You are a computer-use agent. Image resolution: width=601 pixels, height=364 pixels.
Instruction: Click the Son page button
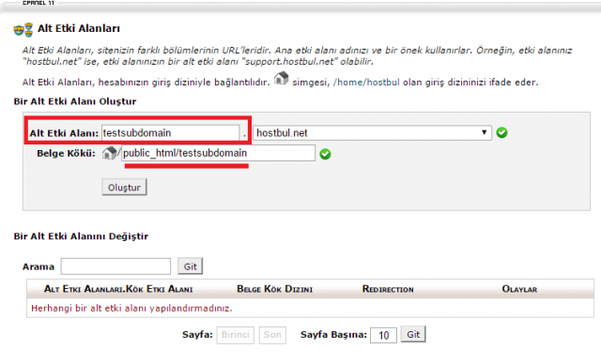272,335
